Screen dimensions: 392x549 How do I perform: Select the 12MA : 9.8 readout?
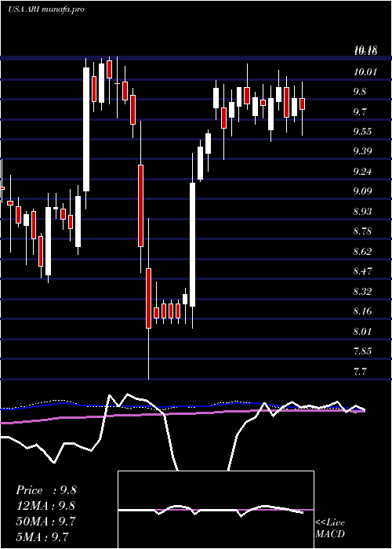(45, 506)
